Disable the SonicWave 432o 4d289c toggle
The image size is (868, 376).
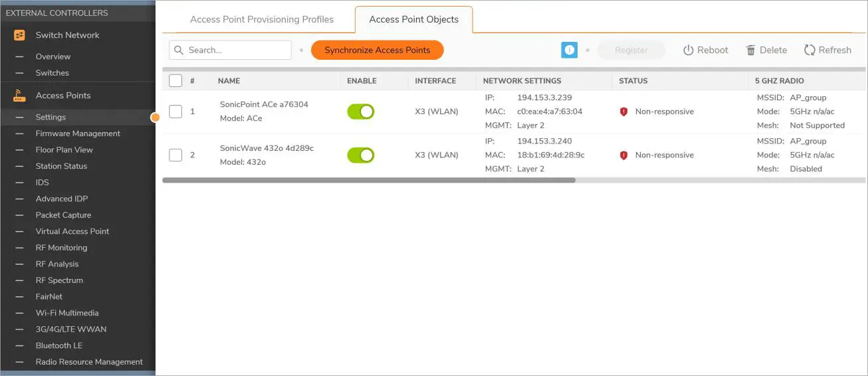pos(361,155)
